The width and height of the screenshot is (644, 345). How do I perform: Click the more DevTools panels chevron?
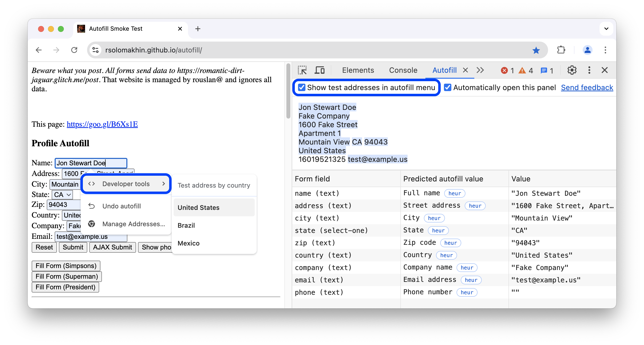(480, 70)
